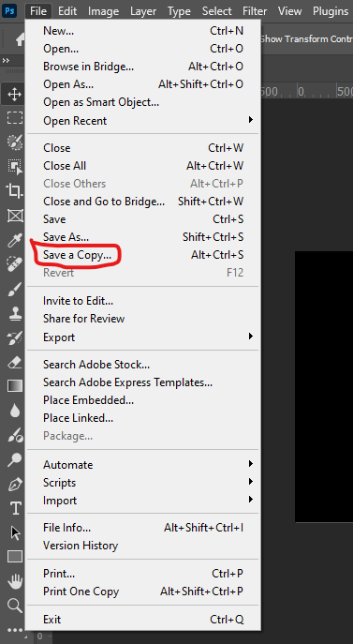
Task: Select the Eraser tool
Action: tap(15, 362)
